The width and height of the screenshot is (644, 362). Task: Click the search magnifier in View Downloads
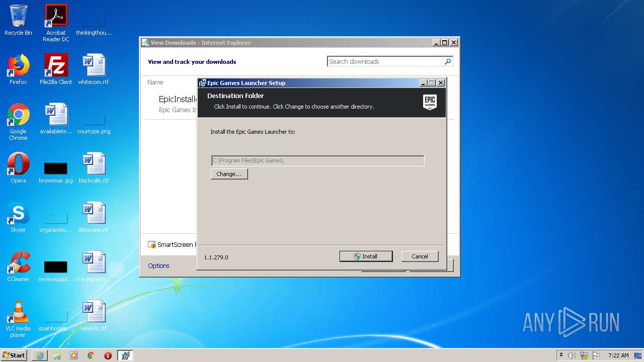click(x=448, y=61)
